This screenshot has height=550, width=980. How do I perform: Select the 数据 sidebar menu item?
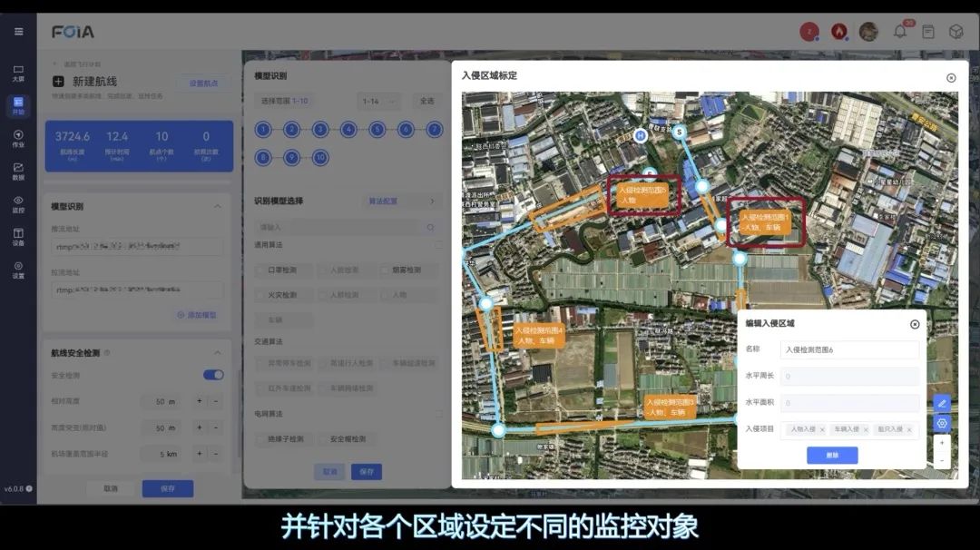[x=18, y=171]
